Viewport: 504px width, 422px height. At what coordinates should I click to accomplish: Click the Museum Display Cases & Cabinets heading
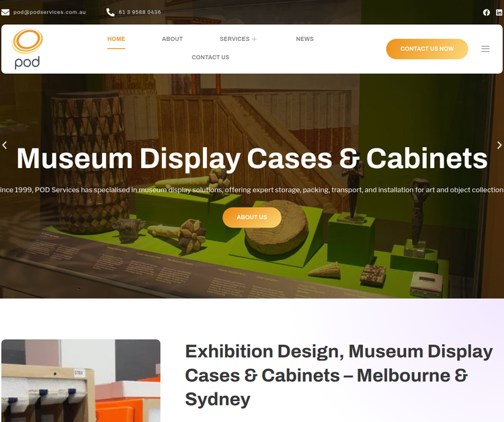click(x=252, y=158)
